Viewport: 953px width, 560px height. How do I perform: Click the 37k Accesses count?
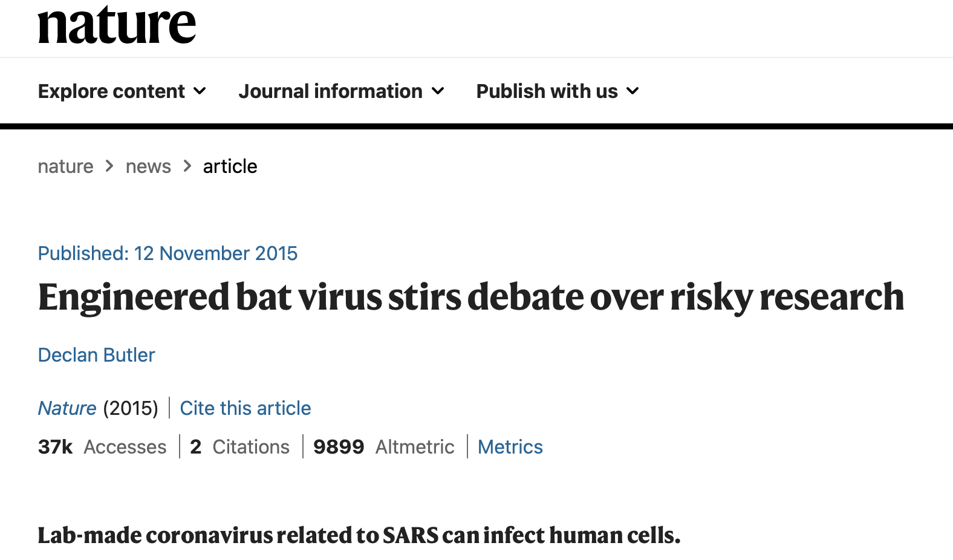click(102, 447)
